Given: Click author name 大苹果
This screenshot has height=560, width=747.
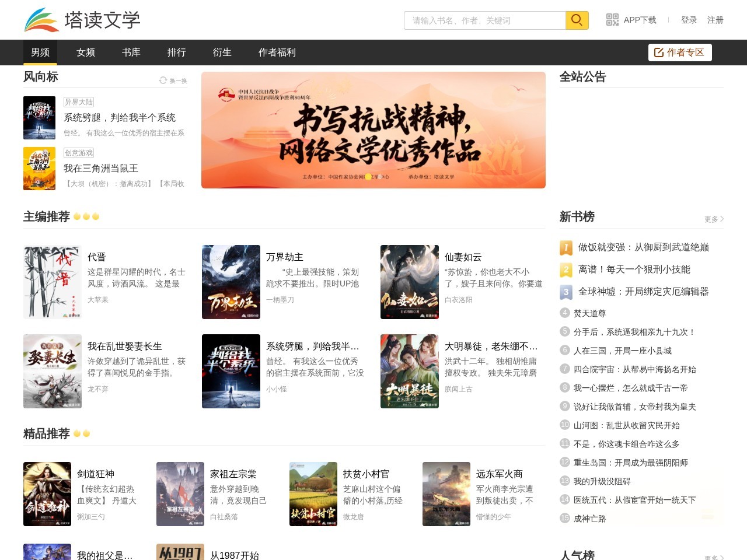Looking at the screenshot, I should [98, 300].
